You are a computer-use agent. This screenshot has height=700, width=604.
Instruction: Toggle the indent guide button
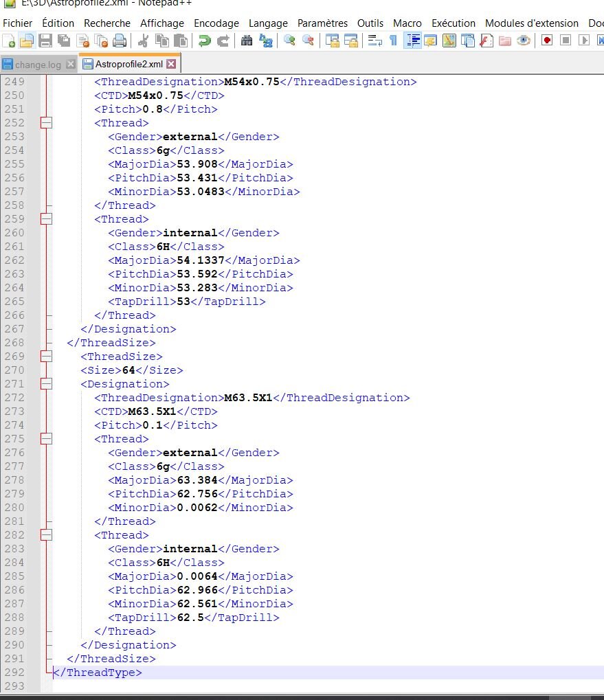click(412, 41)
